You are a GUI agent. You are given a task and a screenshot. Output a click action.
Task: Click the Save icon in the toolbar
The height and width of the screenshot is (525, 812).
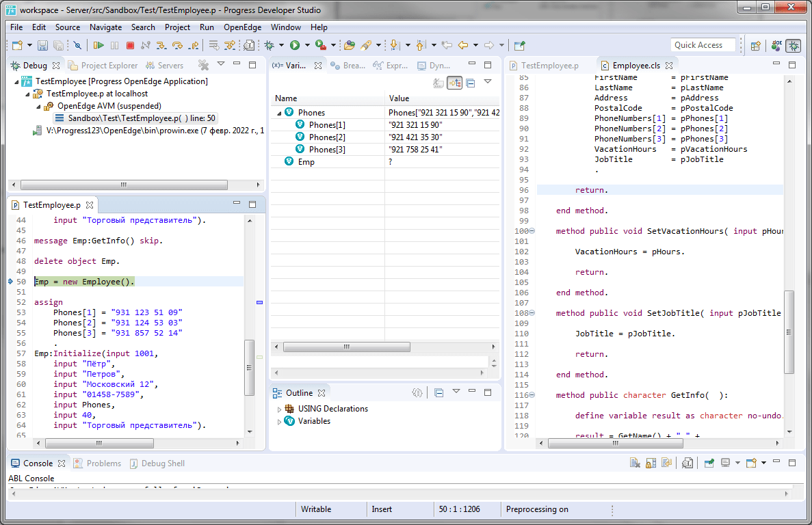42,46
